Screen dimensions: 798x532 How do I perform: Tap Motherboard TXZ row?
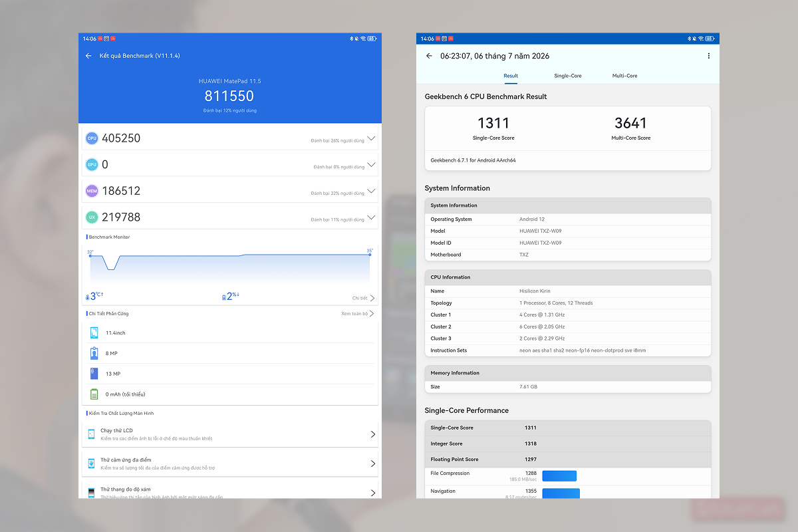point(568,255)
